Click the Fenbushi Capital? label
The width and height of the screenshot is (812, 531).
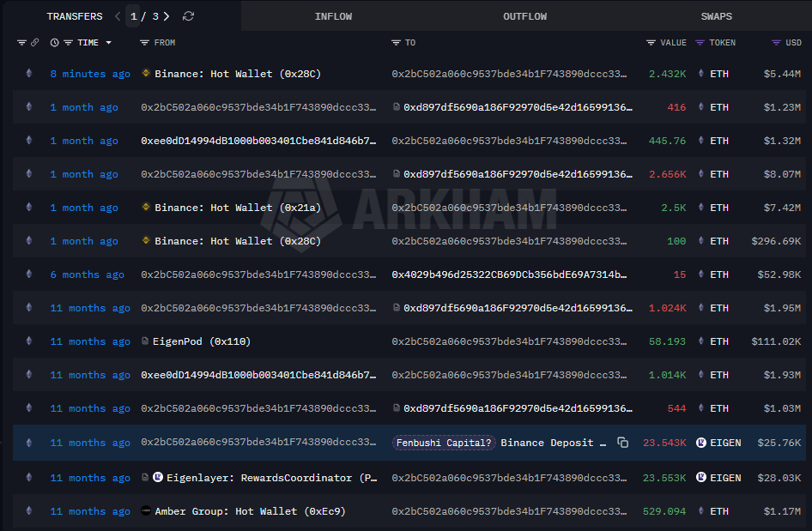pyautogui.click(x=445, y=443)
